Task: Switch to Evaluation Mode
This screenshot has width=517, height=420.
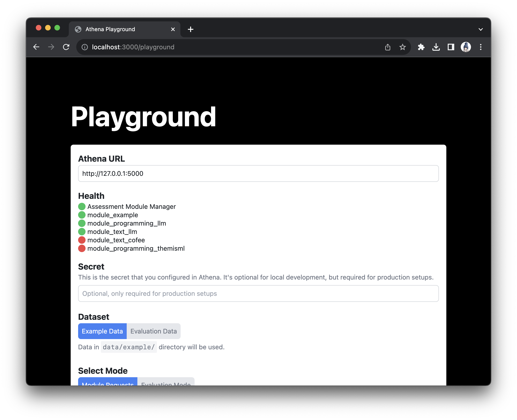Action: [x=166, y=382]
